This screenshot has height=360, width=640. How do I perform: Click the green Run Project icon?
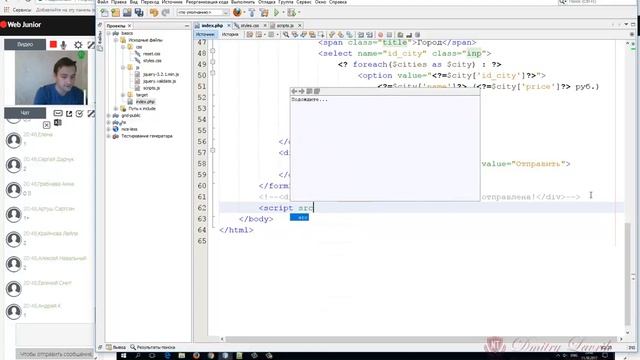pyautogui.click(x=277, y=13)
